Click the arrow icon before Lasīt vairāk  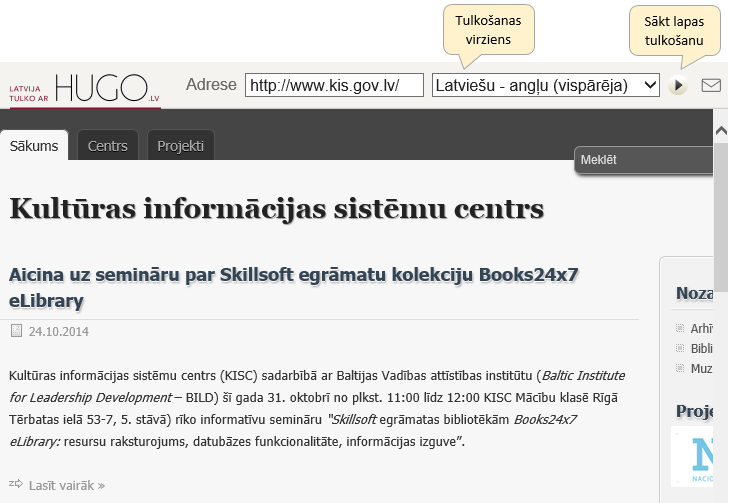point(16,484)
